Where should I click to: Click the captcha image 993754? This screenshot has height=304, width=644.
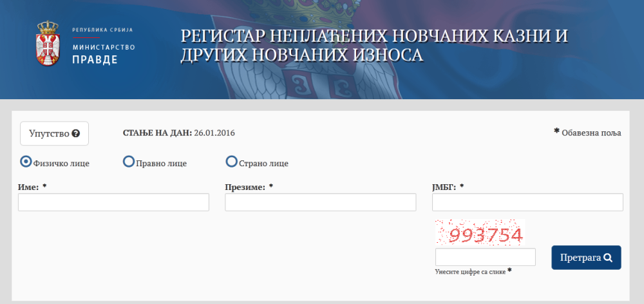click(480, 233)
